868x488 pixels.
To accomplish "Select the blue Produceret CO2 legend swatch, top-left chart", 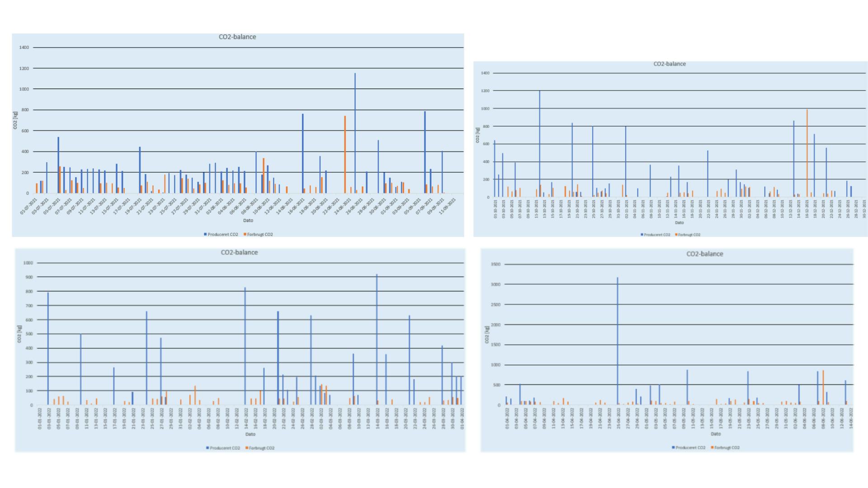I will pos(206,235).
